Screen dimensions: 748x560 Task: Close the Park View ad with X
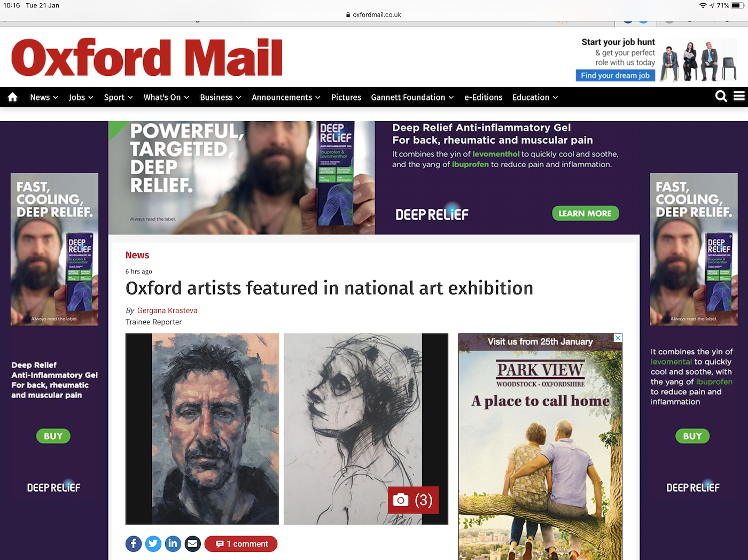coord(618,338)
